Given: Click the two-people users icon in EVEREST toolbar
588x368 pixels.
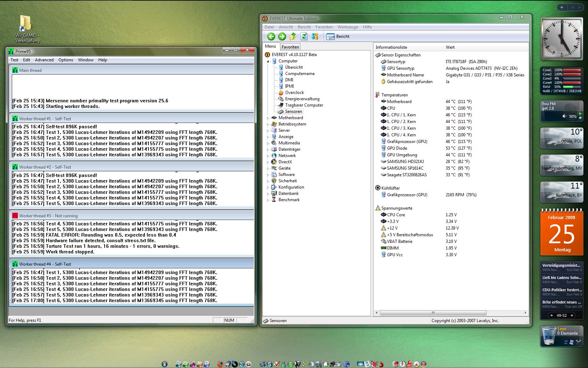Looking at the screenshot, I should tap(315, 36).
